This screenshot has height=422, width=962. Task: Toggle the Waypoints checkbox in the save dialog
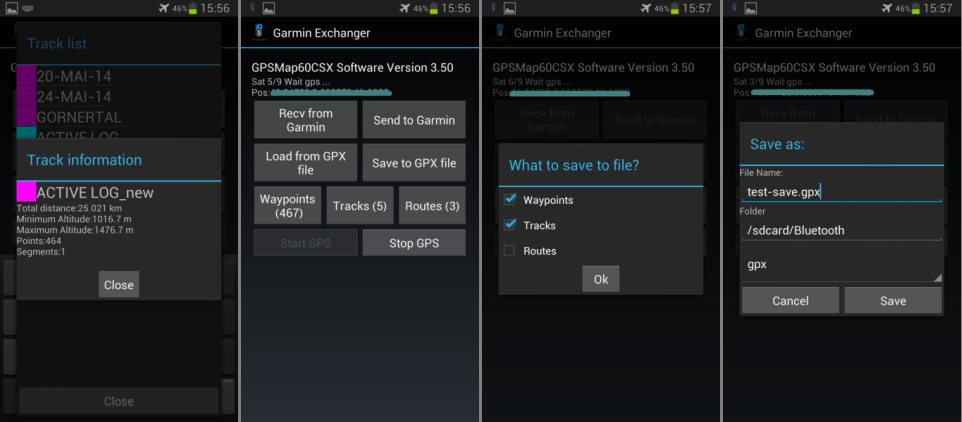click(509, 200)
